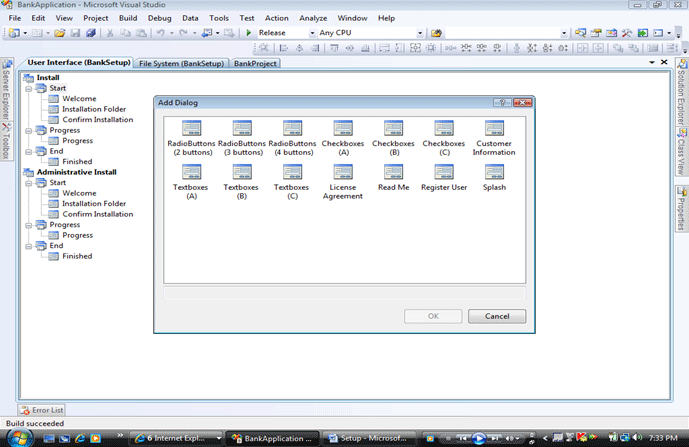Switch to Internet Explorer taskbar group
Viewport: 689px width, 447px height.
[x=177, y=438]
